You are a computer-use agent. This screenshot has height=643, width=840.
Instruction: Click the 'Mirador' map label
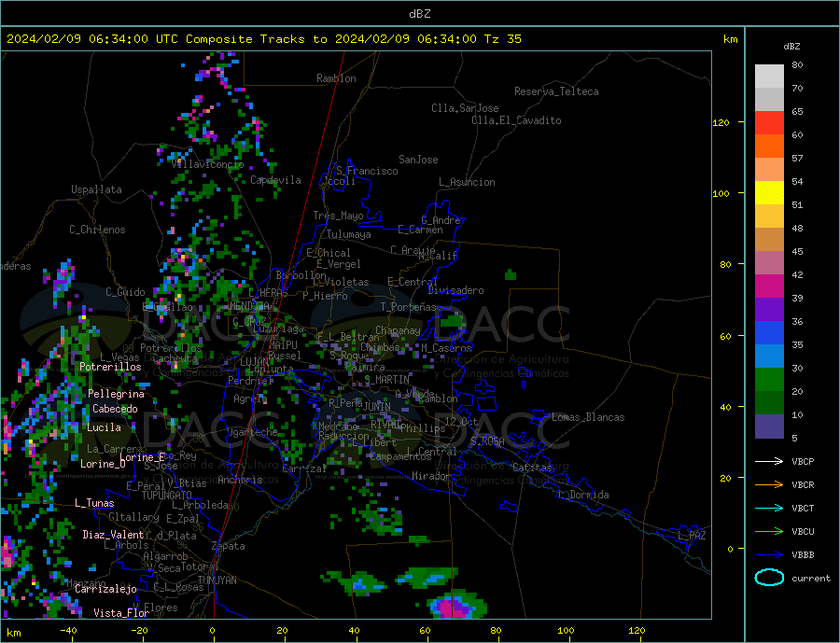tap(431, 476)
